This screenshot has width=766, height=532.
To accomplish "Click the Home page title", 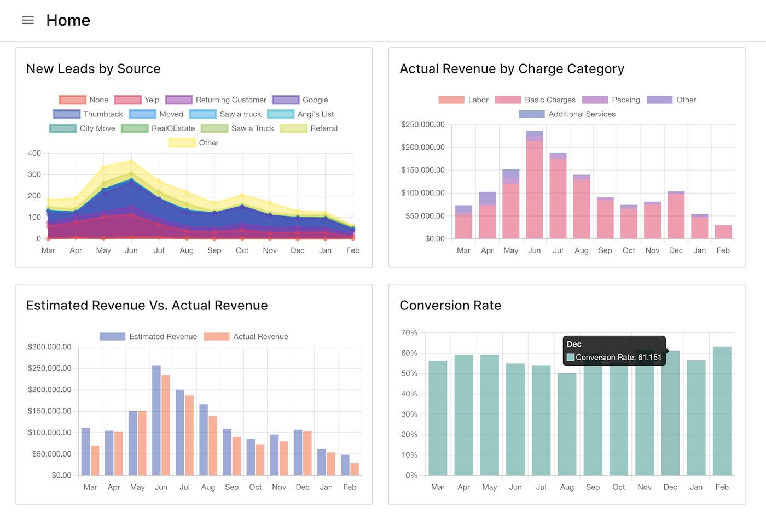I will pyautogui.click(x=68, y=20).
